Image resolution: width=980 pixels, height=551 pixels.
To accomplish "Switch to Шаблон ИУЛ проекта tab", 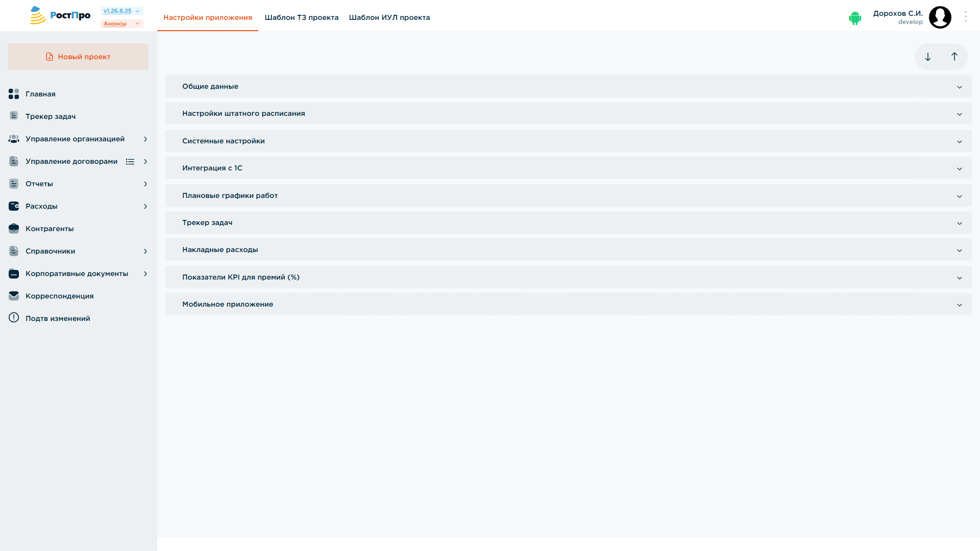I will click(389, 17).
